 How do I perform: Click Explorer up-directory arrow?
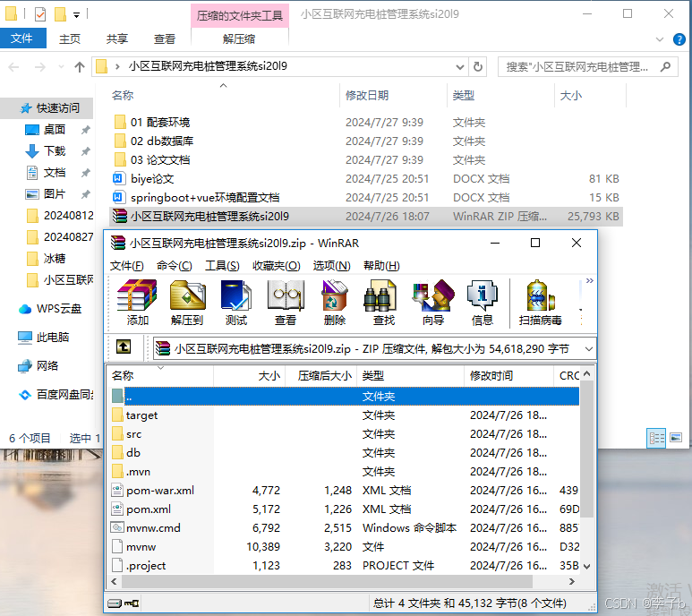[x=80, y=67]
